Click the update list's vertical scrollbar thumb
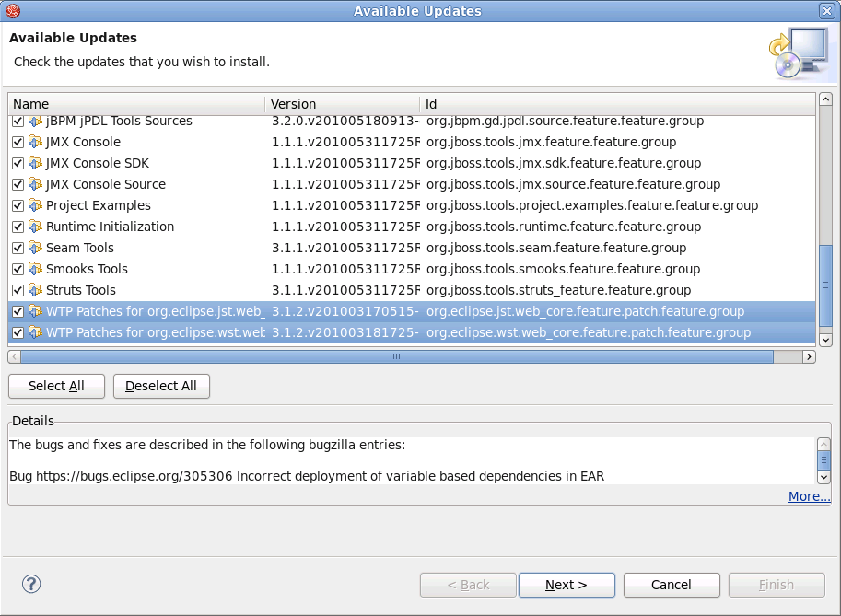 tap(826, 285)
